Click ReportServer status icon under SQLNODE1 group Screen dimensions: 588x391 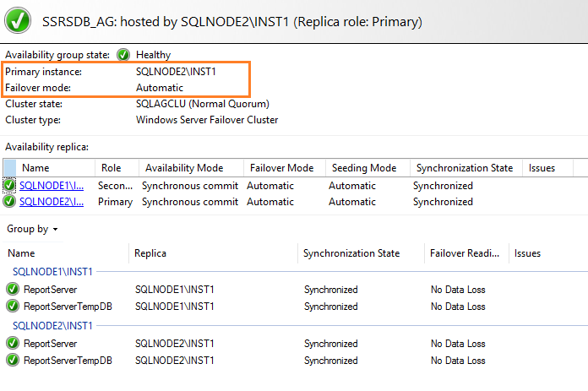(x=13, y=290)
